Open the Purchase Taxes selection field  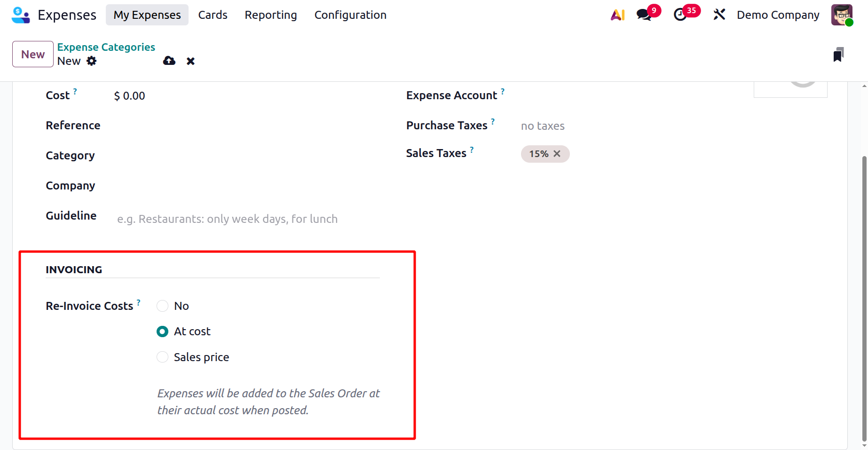(625, 126)
